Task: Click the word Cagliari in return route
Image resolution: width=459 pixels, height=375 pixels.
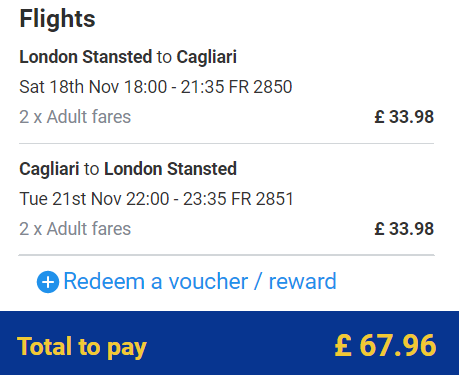Action: (49, 169)
